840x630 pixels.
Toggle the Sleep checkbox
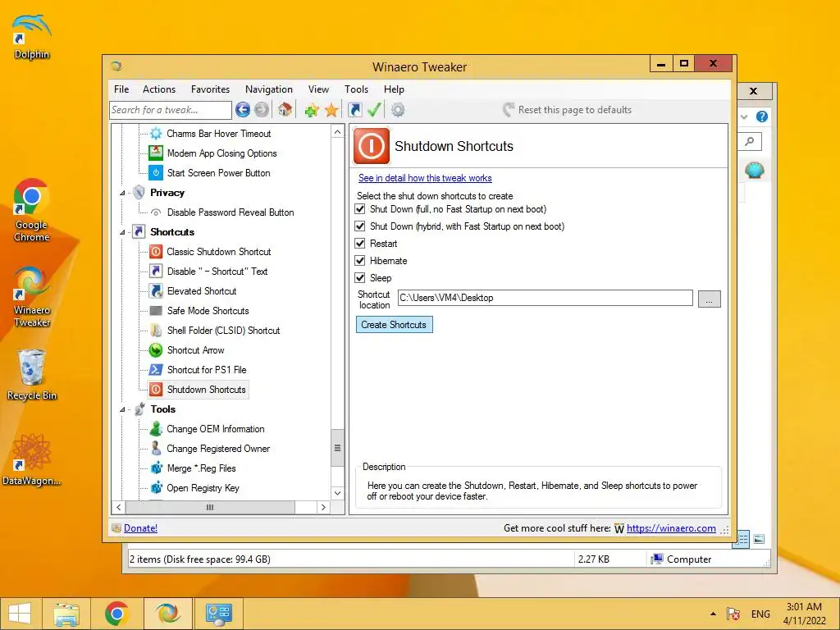pyautogui.click(x=360, y=277)
